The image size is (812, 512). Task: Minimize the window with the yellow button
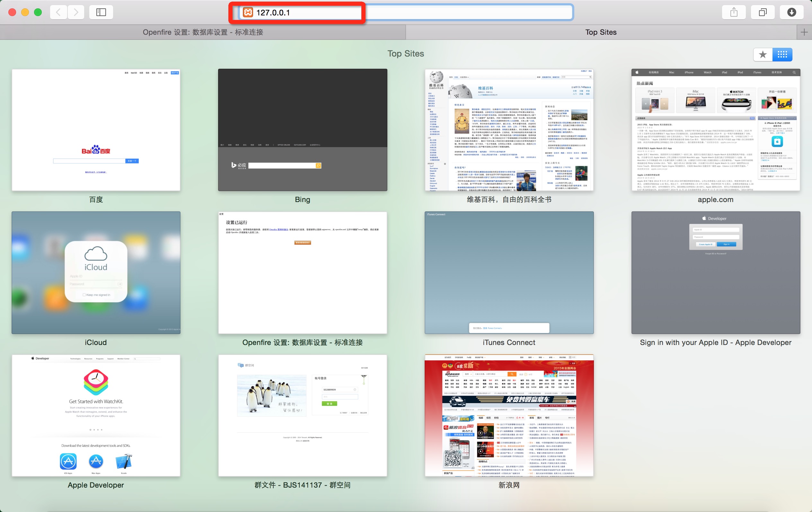point(25,13)
